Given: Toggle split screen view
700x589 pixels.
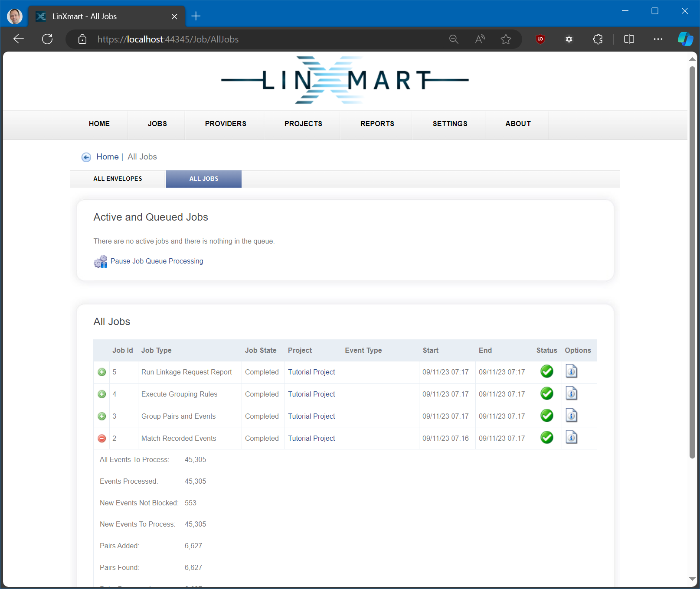Looking at the screenshot, I should 629,39.
